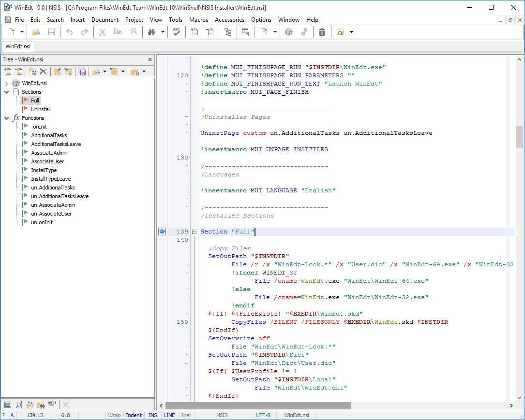Click the Remove from project icon in main toolbar
The image size is (525, 420).
[210, 32]
